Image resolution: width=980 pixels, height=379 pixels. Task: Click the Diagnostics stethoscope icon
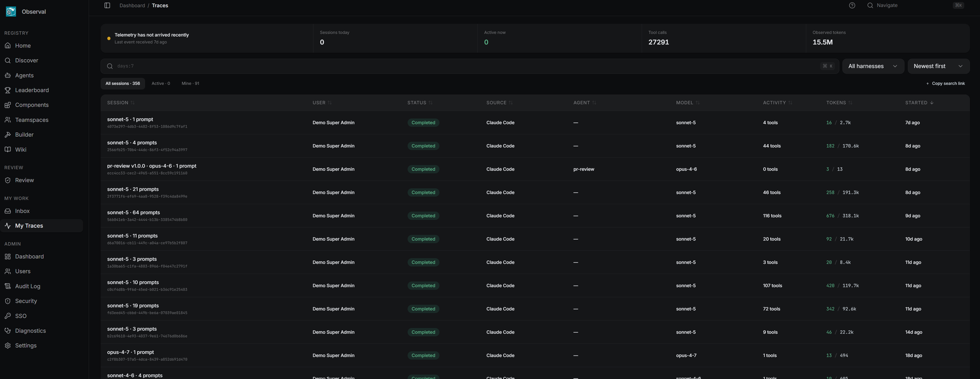pos(8,331)
